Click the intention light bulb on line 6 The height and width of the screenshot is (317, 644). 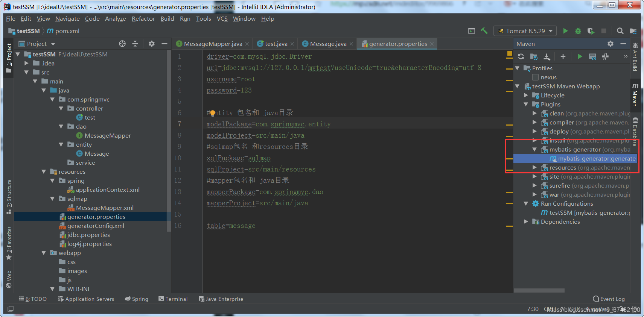[x=213, y=113]
